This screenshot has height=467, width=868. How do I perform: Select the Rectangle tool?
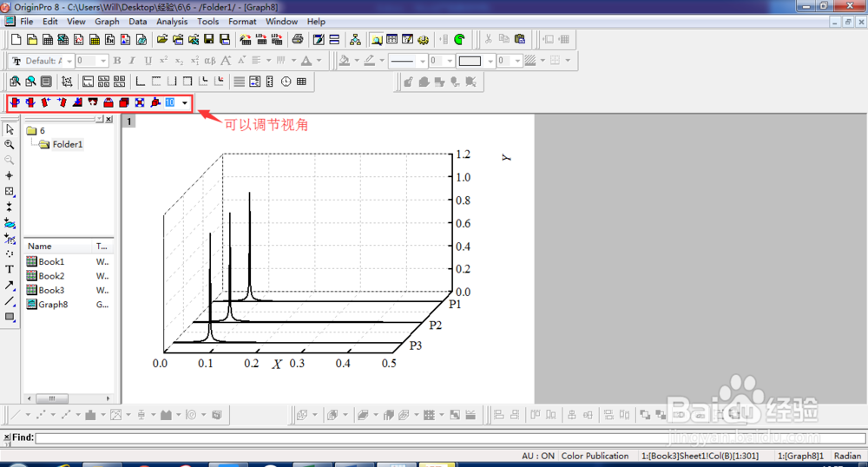pyautogui.click(x=10, y=317)
